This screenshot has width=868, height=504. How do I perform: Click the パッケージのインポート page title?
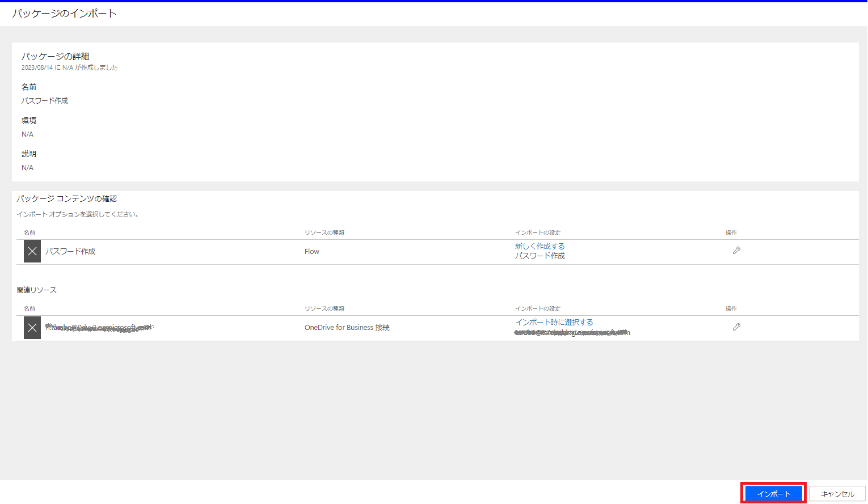65,14
